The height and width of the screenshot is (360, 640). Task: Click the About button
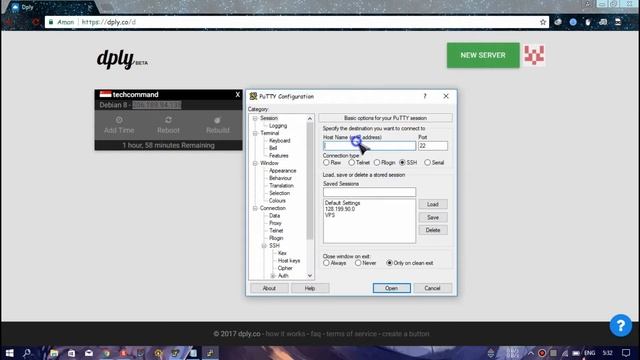[x=269, y=288]
